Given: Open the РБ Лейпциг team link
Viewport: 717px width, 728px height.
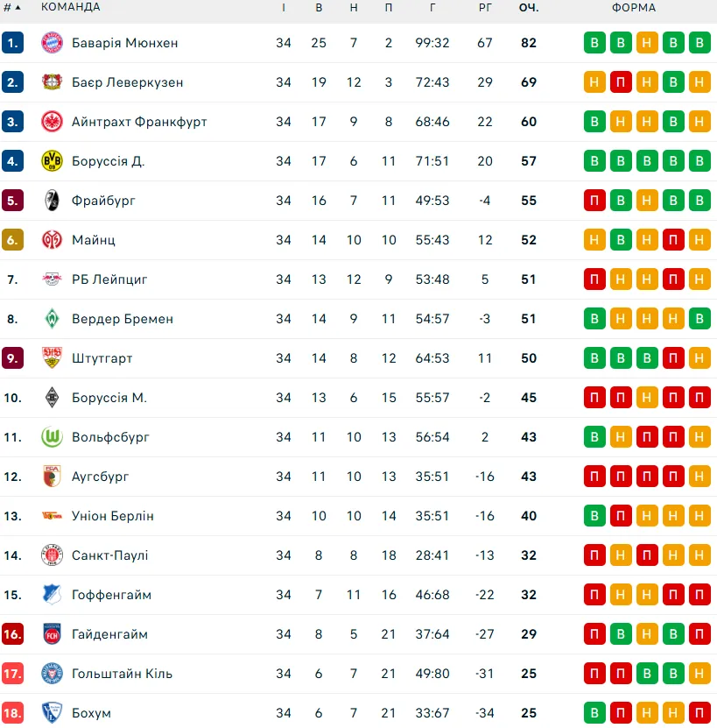Looking at the screenshot, I should [109, 279].
